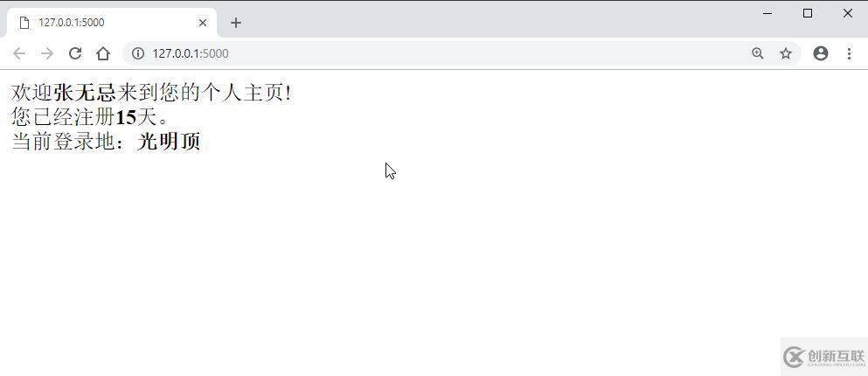Screen dimensions: 868x376
Task: Open the home page button
Action: click(x=103, y=53)
